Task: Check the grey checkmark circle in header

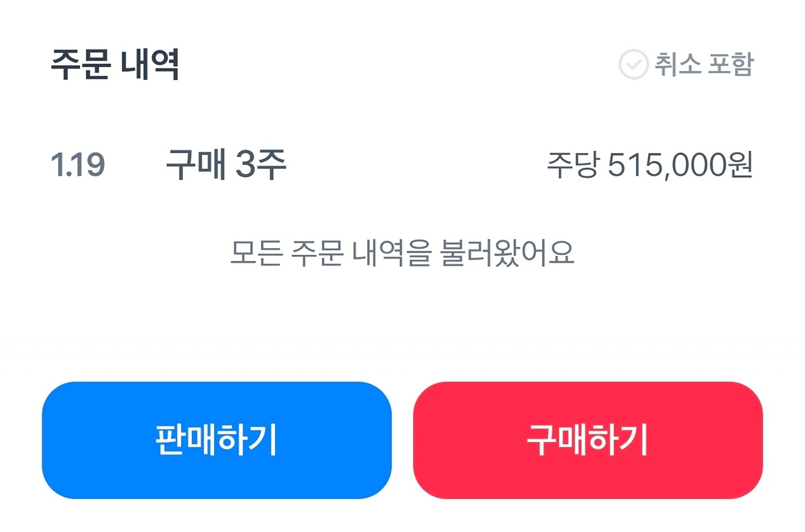Action: click(633, 65)
